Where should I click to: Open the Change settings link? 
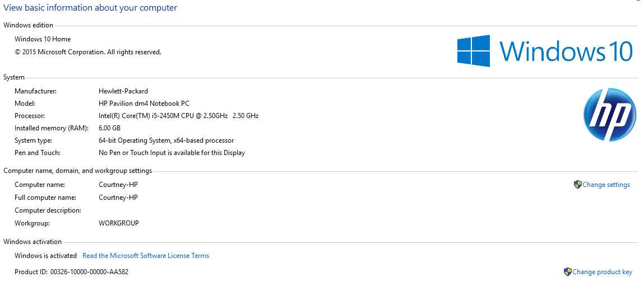click(606, 185)
